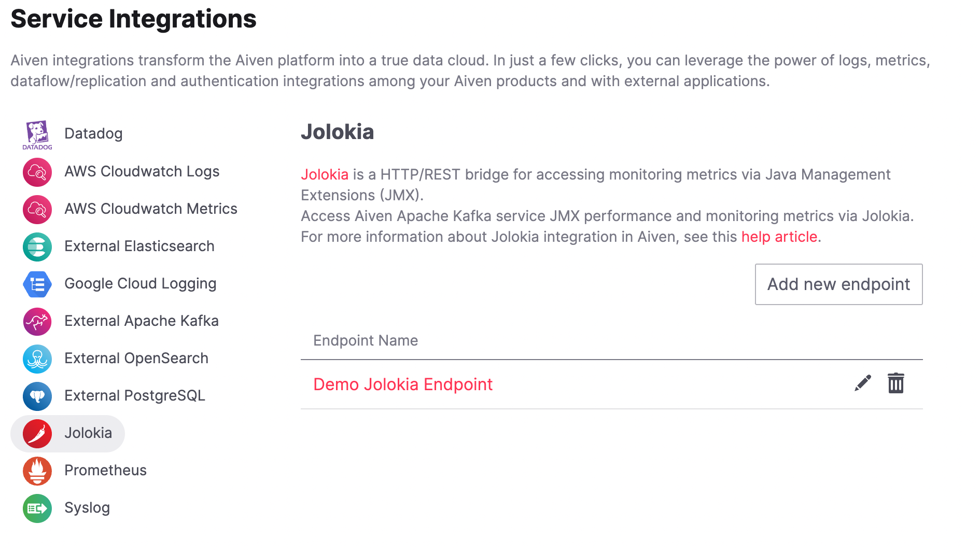Open the Prometheus torch icon
This screenshot has width=980, height=550.
tap(37, 471)
